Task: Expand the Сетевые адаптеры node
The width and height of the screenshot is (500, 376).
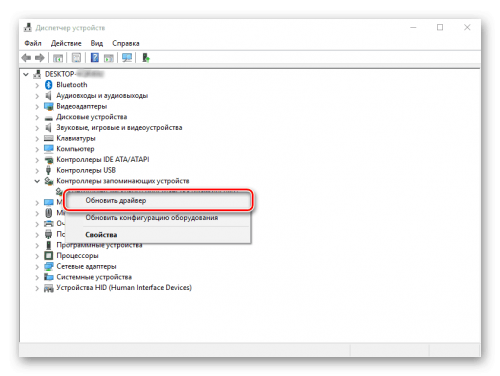Action: coord(37,267)
